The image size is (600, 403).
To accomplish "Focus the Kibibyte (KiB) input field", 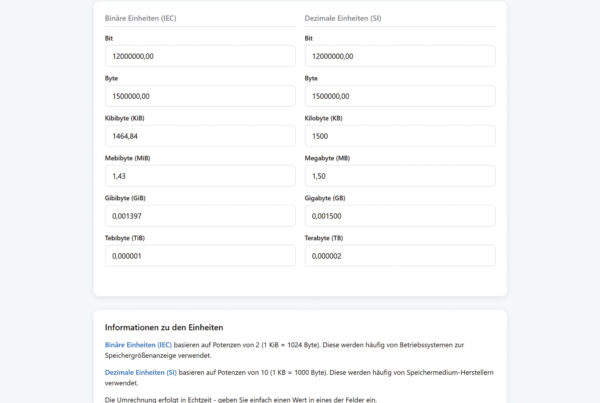I will pos(200,136).
